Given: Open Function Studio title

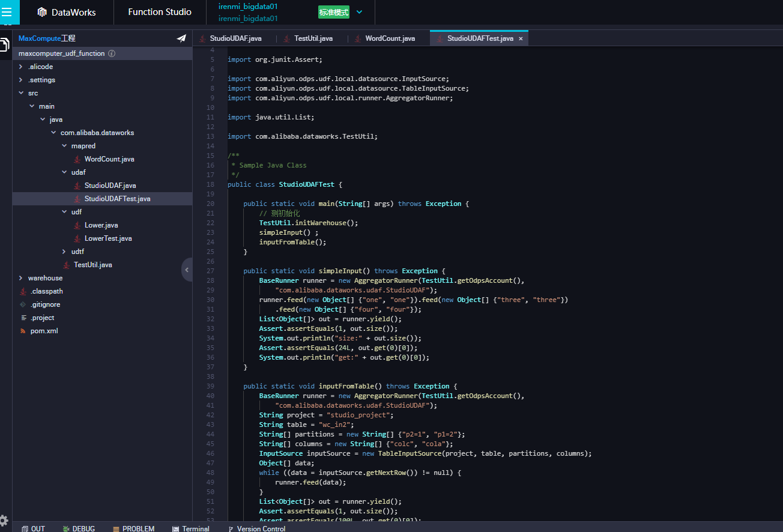Looking at the screenshot, I should pyautogui.click(x=160, y=12).
